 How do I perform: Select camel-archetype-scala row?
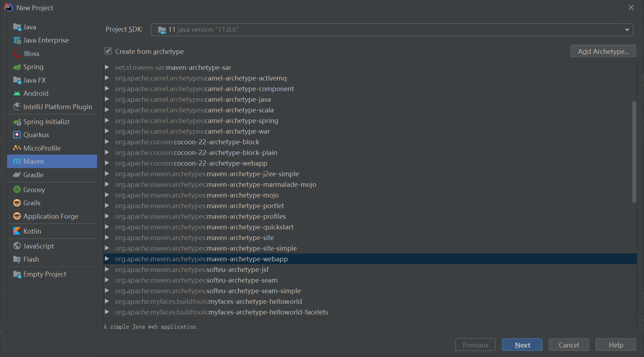pyautogui.click(x=370, y=110)
